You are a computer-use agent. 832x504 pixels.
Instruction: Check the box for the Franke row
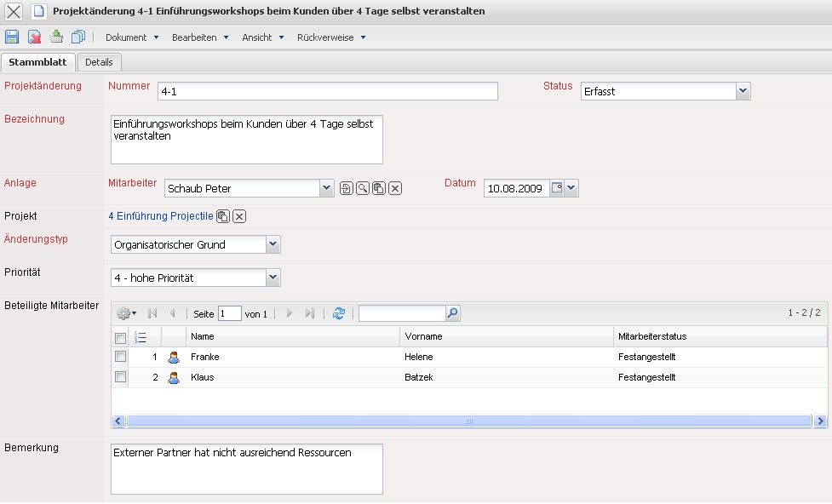point(120,357)
